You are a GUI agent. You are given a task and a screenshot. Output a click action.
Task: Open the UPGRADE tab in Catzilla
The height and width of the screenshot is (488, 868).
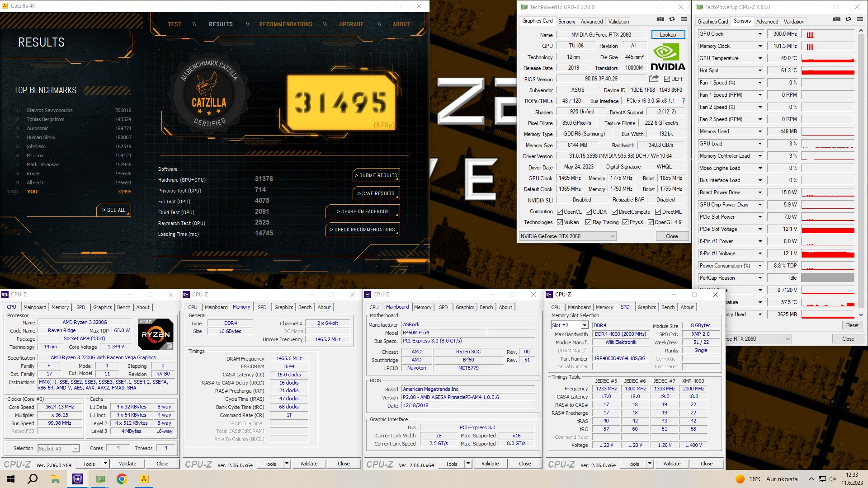351,24
